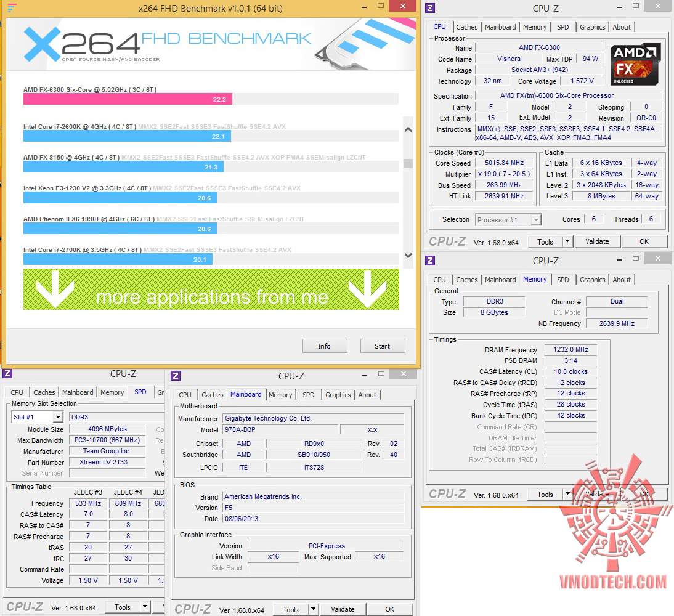Select CPU tab in the Mainboard window
Screen dimensions: 674x616
tap(185, 395)
